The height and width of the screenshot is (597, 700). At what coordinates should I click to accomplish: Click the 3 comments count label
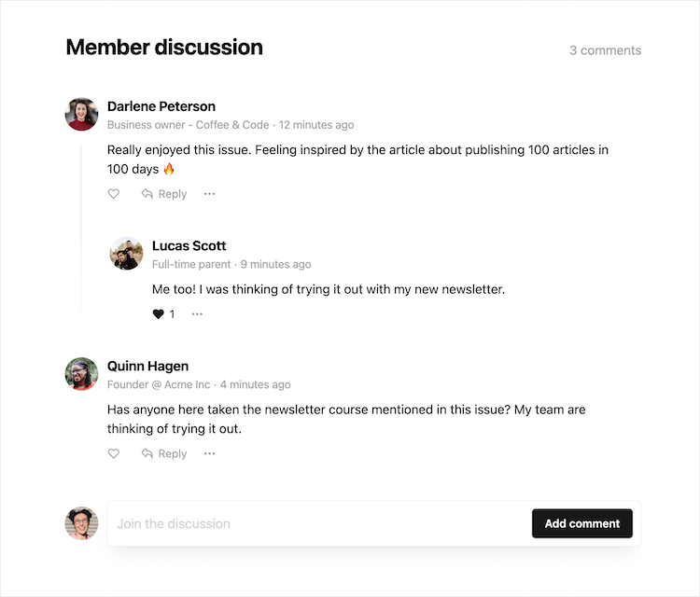click(x=605, y=50)
